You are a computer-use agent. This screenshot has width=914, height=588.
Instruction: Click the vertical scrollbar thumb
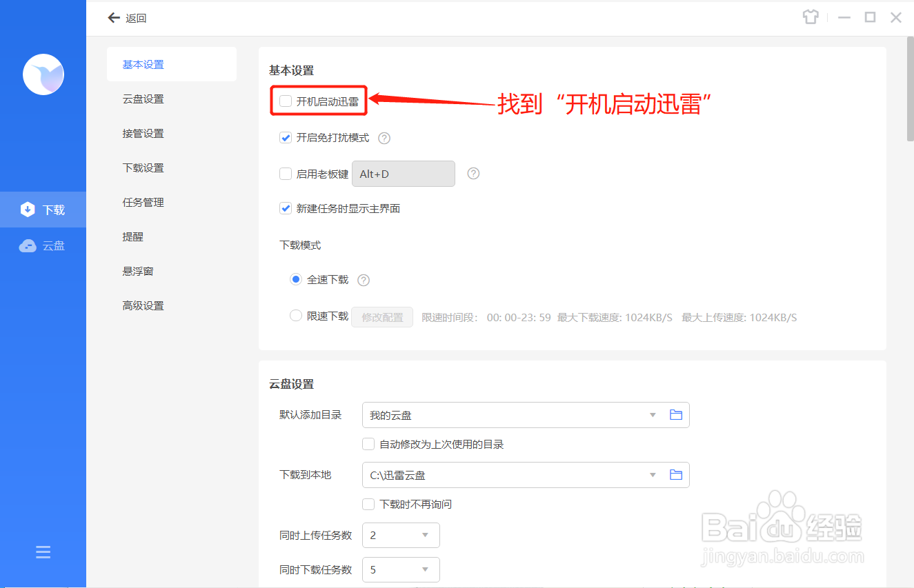[910, 88]
